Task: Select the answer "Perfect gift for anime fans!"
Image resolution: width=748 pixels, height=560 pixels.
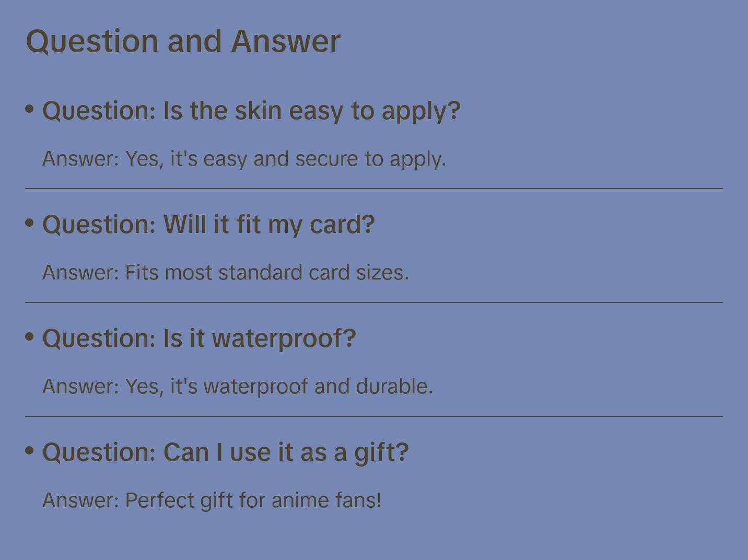Action: point(212,500)
